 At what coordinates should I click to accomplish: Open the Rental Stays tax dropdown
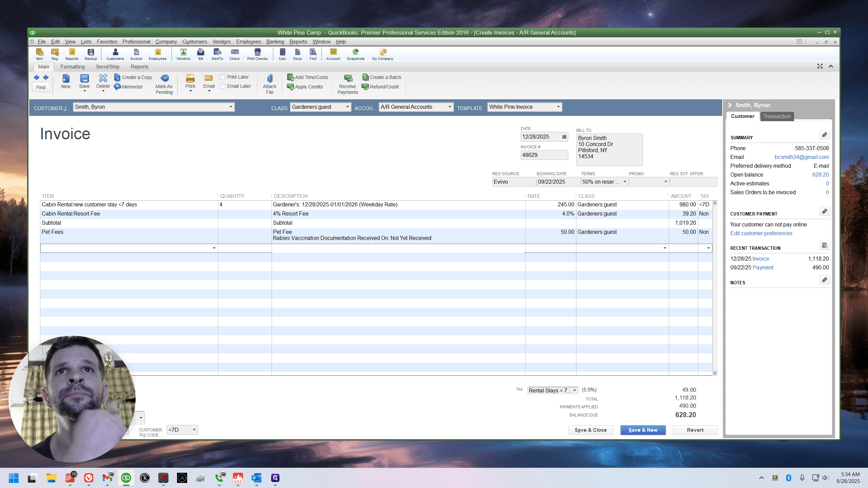[575, 390]
